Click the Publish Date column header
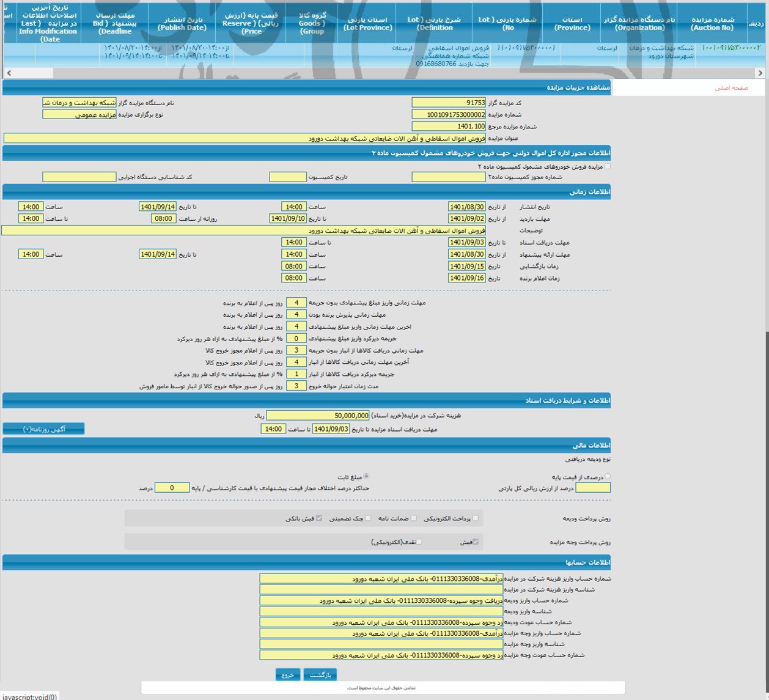This screenshot has height=700, width=769. coord(182,23)
